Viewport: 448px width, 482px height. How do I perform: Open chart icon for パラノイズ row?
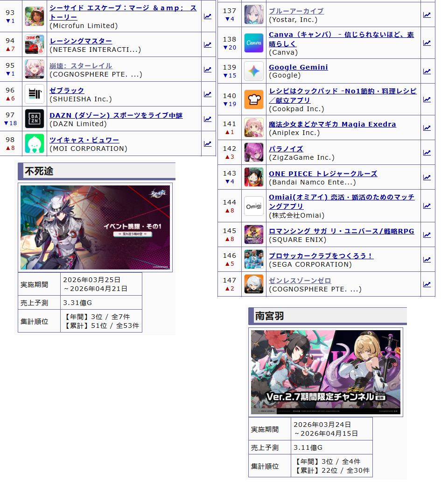tap(427, 153)
